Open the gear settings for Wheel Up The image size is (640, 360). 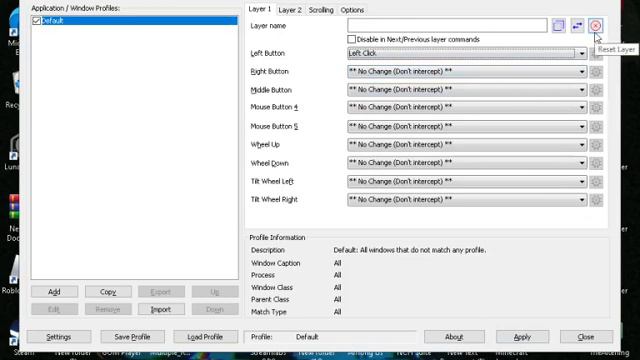(x=596, y=145)
